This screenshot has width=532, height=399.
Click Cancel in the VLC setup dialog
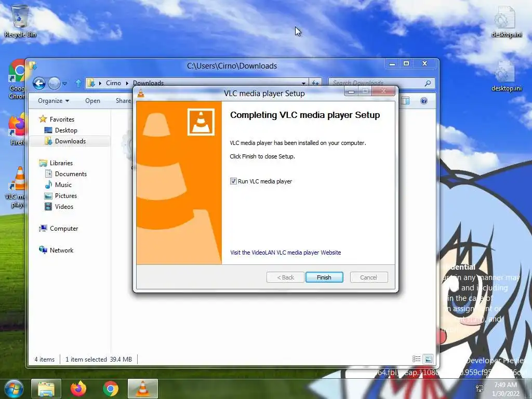(368, 277)
